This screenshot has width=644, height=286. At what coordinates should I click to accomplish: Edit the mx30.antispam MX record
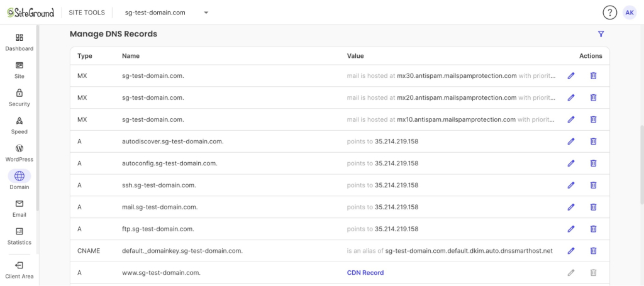coord(571,75)
